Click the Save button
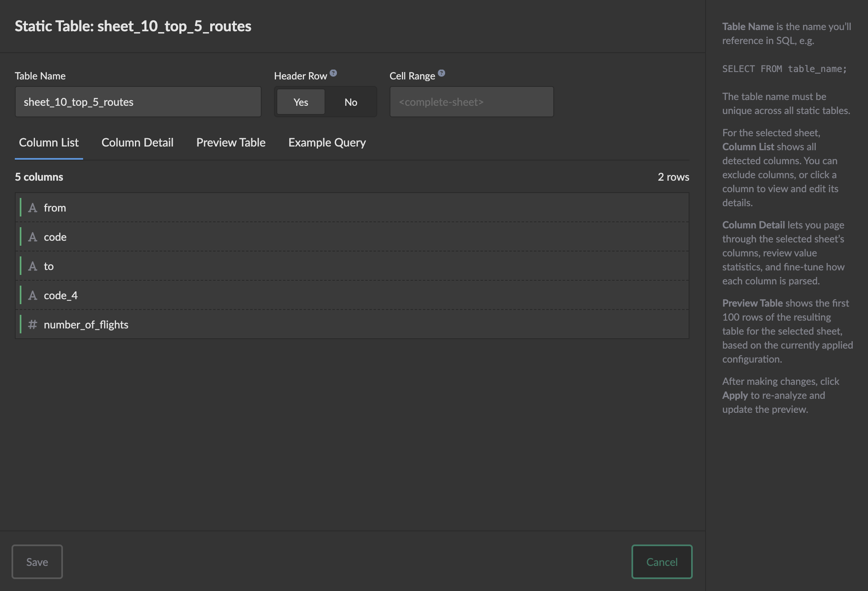 coord(37,562)
